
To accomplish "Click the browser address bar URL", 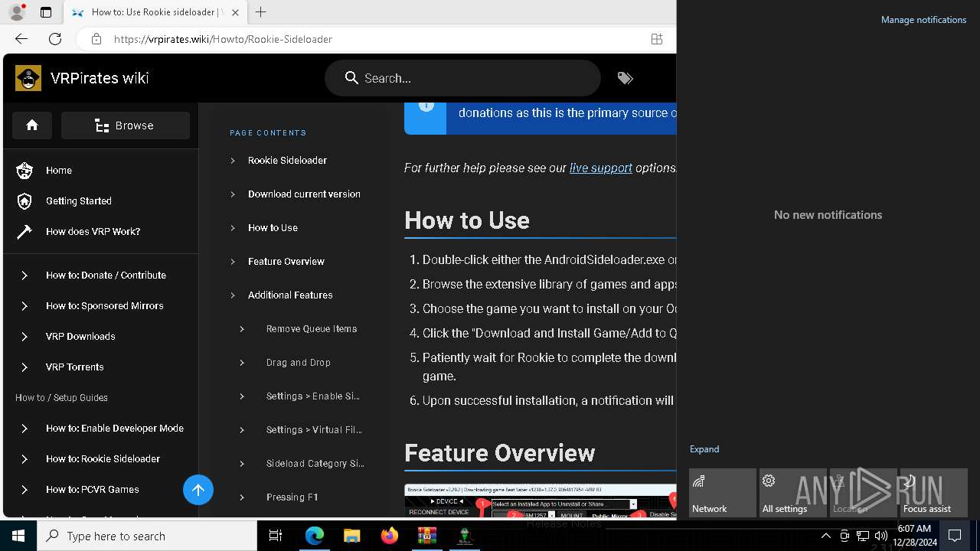I will [223, 39].
